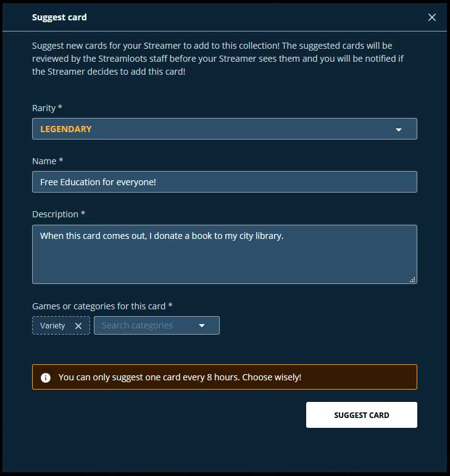Click the intro paragraph about Streamloots staff review
This screenshot has width=450, height=476.
point(218,59)
